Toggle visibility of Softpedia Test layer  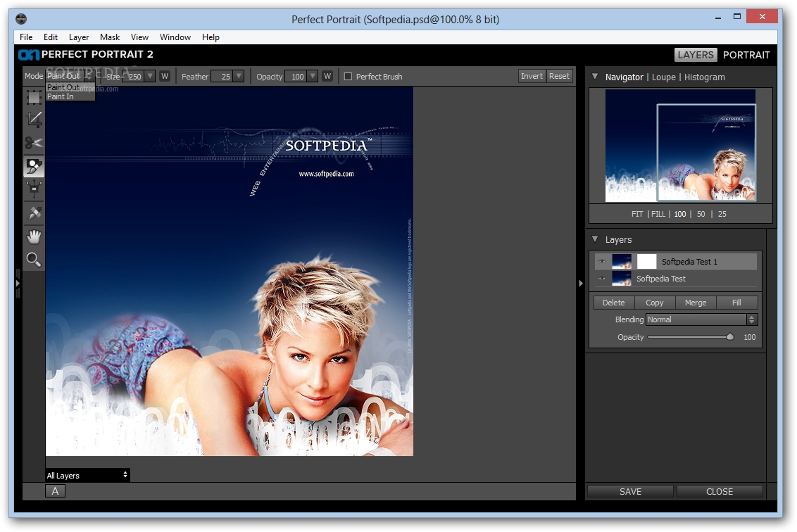point(602,279)
